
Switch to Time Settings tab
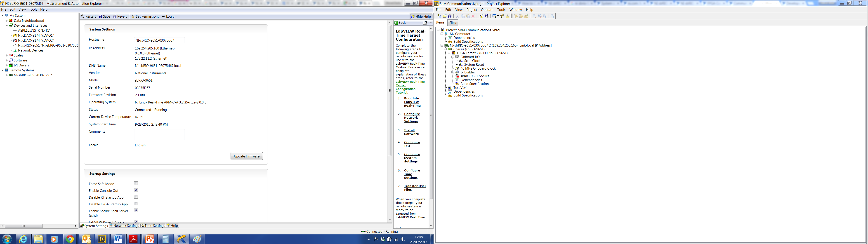(x=153, y=226)
